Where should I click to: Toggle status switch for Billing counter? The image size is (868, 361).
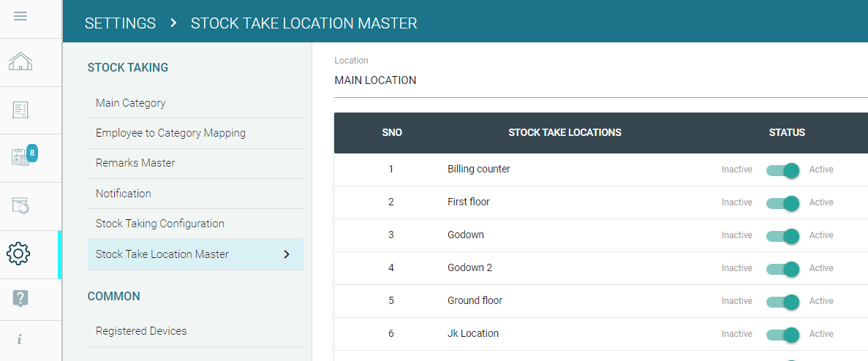click(782, 170)
